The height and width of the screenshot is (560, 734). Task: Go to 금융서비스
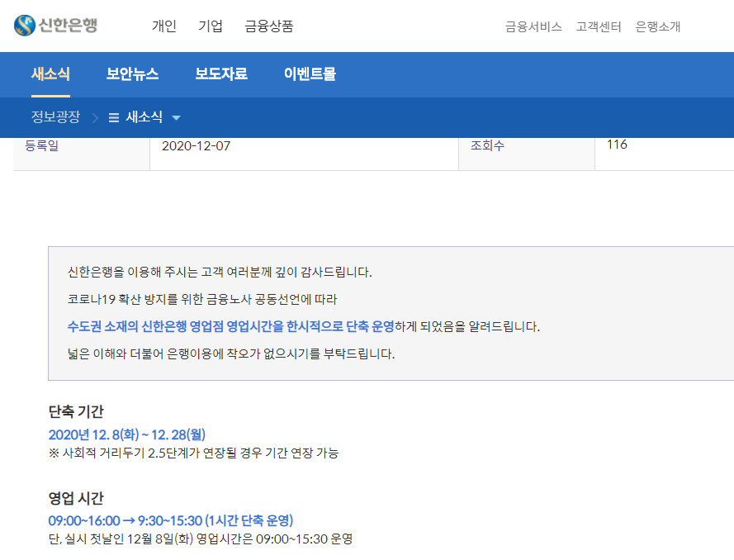(533, 26)
